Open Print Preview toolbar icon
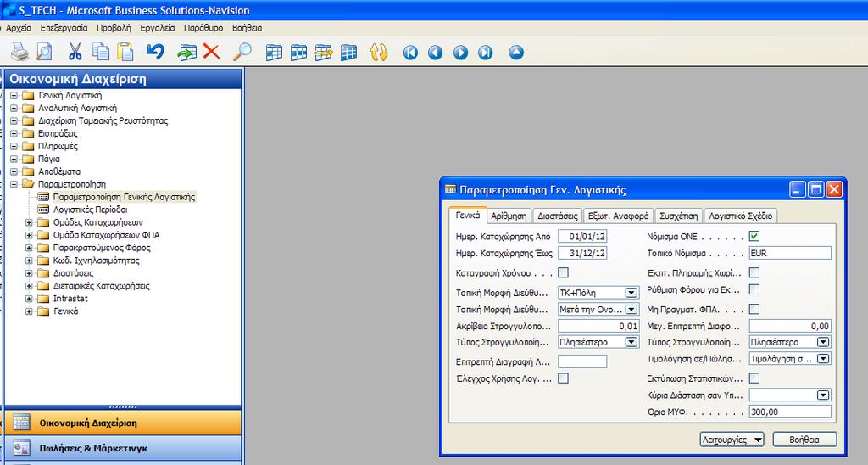 [x=44, y=52]
